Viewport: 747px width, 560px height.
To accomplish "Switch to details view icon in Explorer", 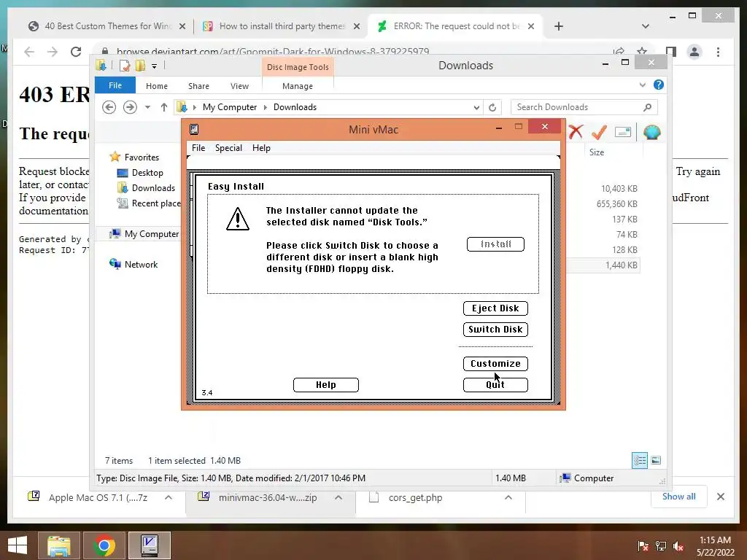I will pos(639,460).
